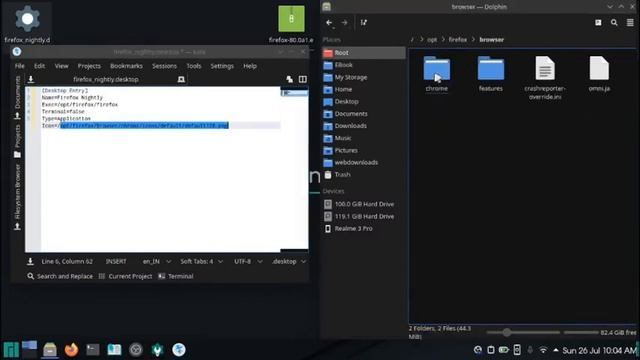Click the highlighted Icon path text
The width and height of the screenshot is (640, 360).
(x=144, y=125)
